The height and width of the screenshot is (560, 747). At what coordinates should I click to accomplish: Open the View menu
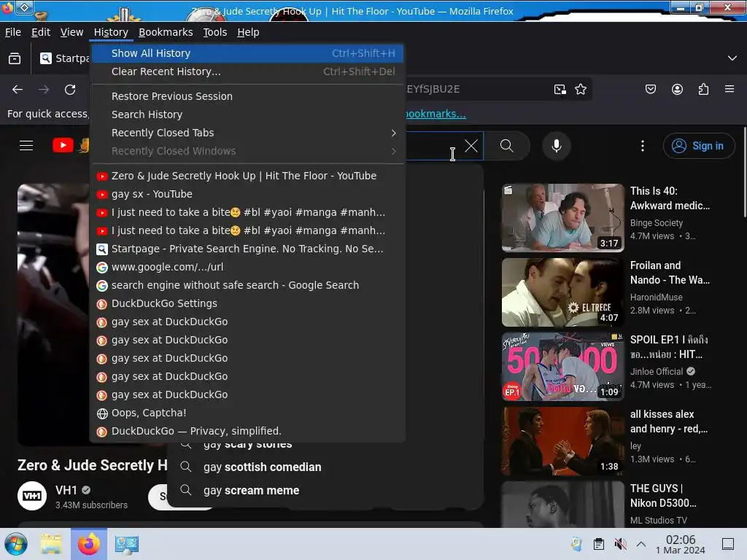72,32
